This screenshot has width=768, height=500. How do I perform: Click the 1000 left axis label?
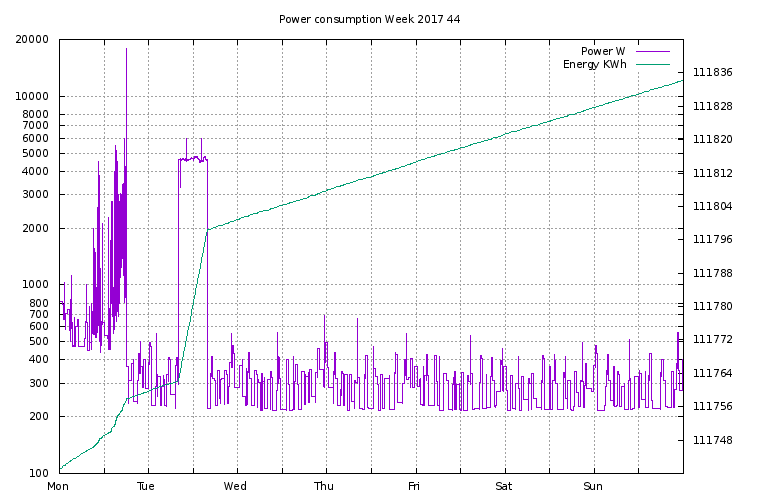click(36, 285)
